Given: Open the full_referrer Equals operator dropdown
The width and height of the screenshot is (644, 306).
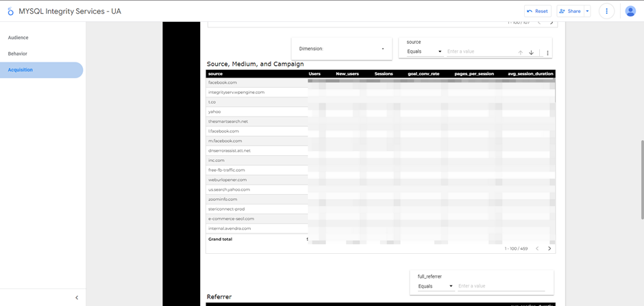Looking at the screenshot, I should coord(435,286).
